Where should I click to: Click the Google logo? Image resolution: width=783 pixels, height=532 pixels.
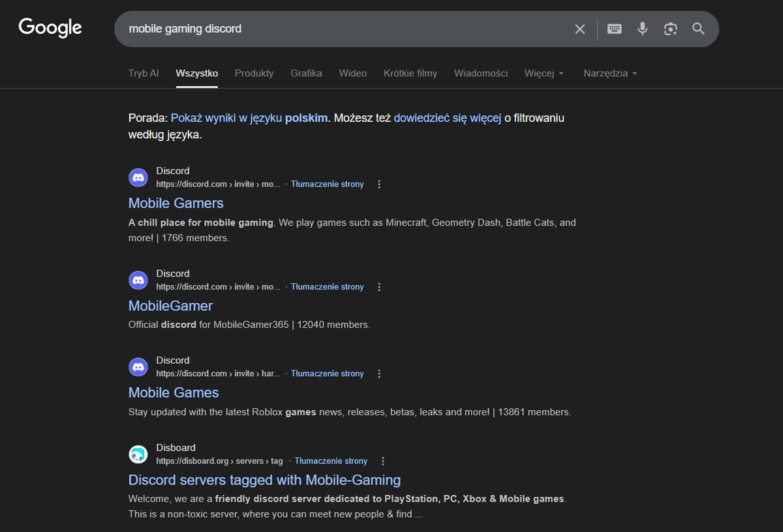50,28
